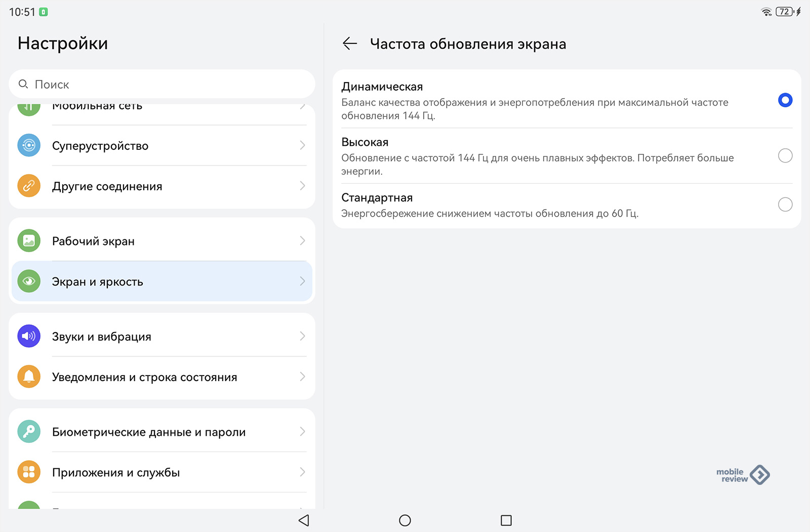The height and width of the screenshot is (532, 810).
Task: Tap the orange link icon for other connections
Action: coord(29,186)
